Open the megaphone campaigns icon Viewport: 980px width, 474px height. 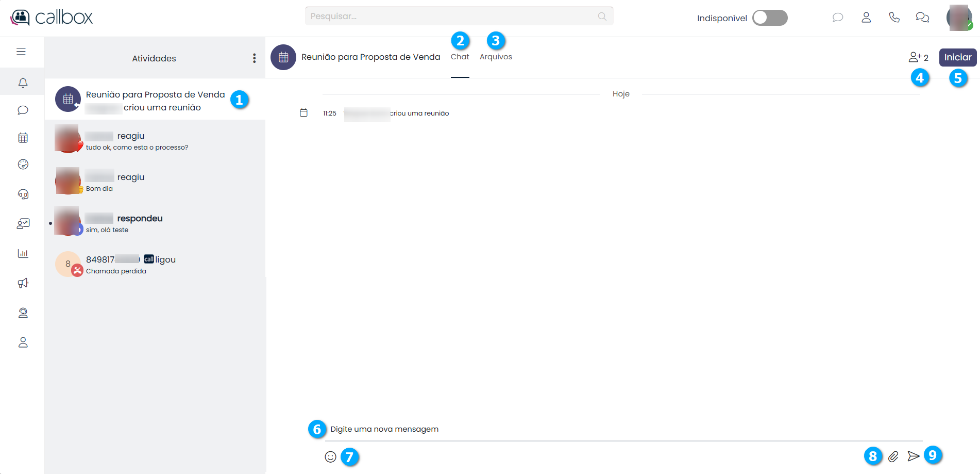click(x=23, y=283)
